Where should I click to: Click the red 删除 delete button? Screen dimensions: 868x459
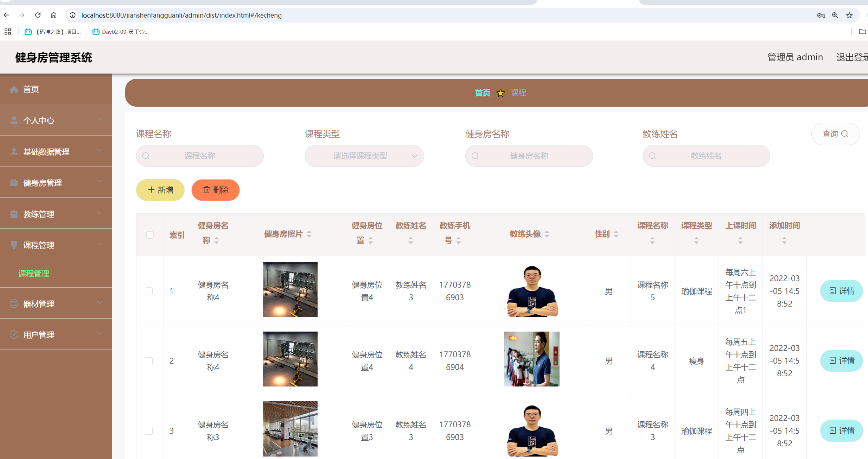click(x=215, y=190)
